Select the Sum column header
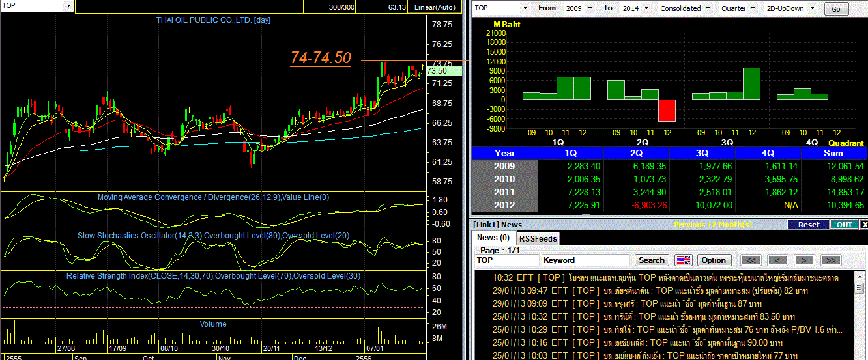 tap(834, 153)
